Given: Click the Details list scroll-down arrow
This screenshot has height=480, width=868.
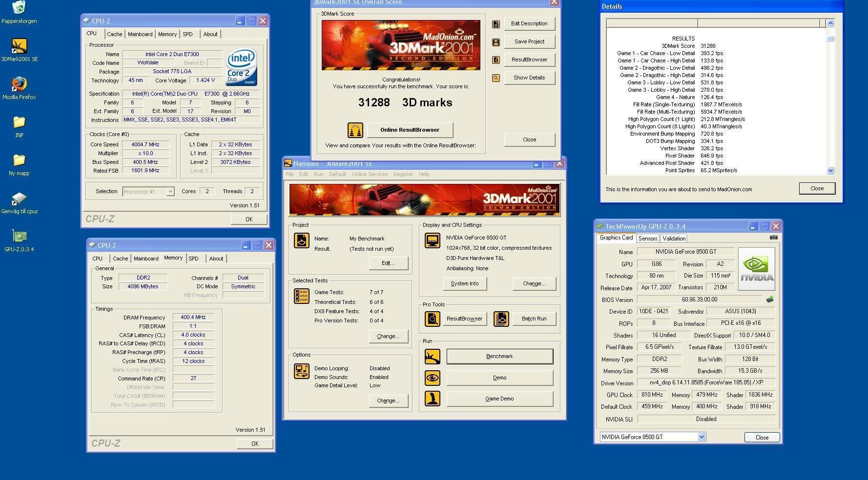Looking at the screenshot, I should (831, 171).
